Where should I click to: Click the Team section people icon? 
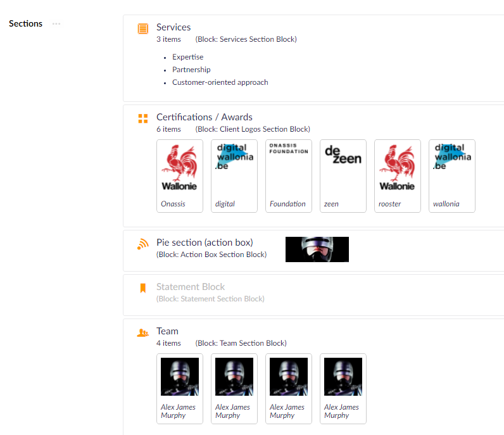(x=143, y=332)
